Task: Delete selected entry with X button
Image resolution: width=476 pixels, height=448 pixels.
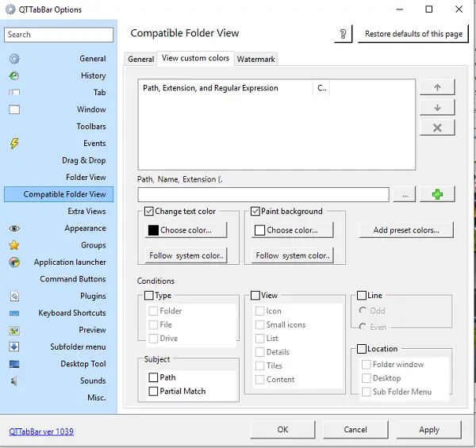Action: click(437, 128)
